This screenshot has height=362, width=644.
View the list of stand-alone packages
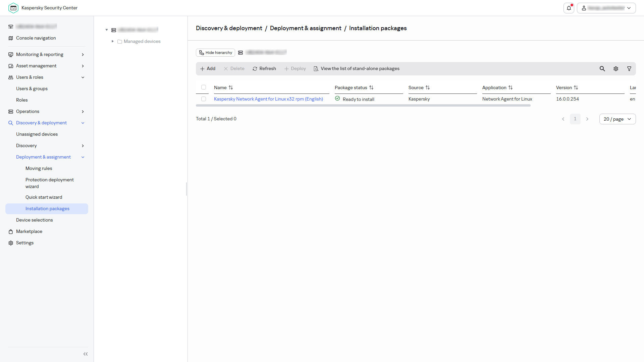[x=356, y=69]
